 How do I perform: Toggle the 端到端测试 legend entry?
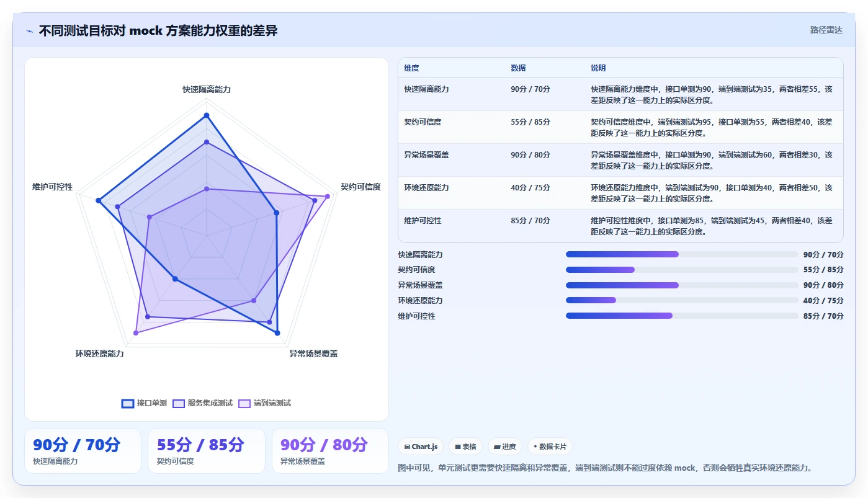[265, 403]
